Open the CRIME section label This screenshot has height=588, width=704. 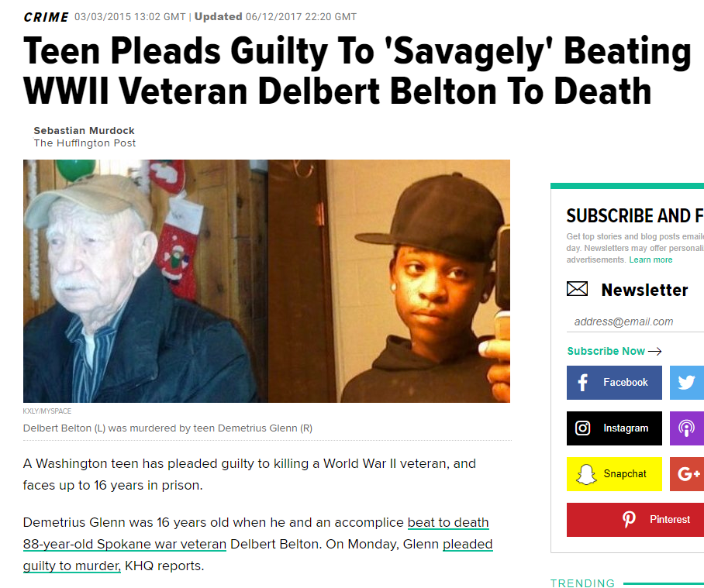(46, 17)
